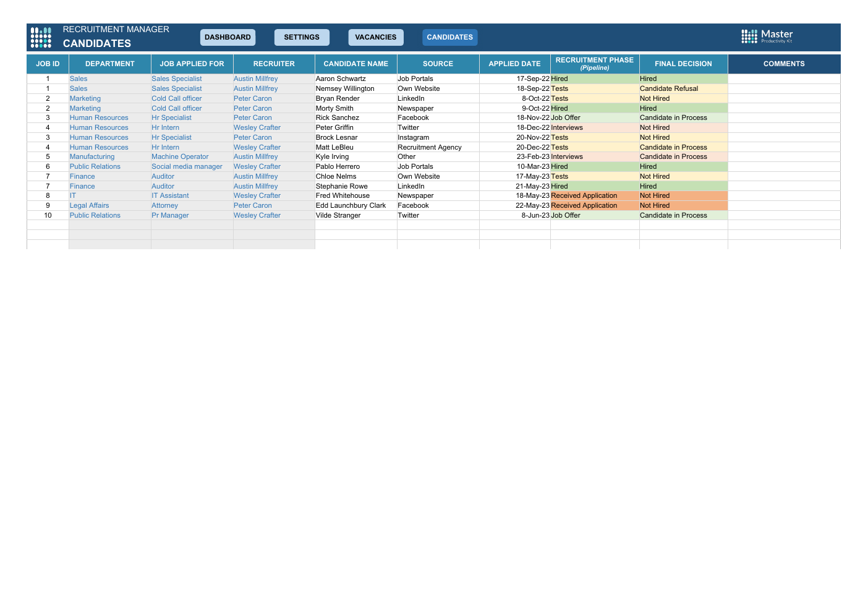Image resolution: width=868 pixels, height=614 pixels.
Task: Click the Nemsey Willington name cell
Action: tap(356, 88)
